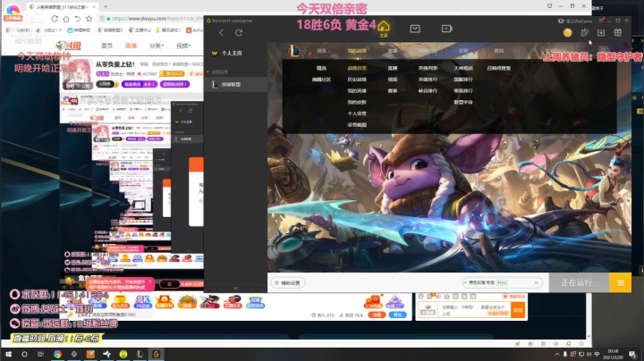Screen dimensions: 644x361
Task: Select the Douyu browser tab
Action: (x=62, y=6)
